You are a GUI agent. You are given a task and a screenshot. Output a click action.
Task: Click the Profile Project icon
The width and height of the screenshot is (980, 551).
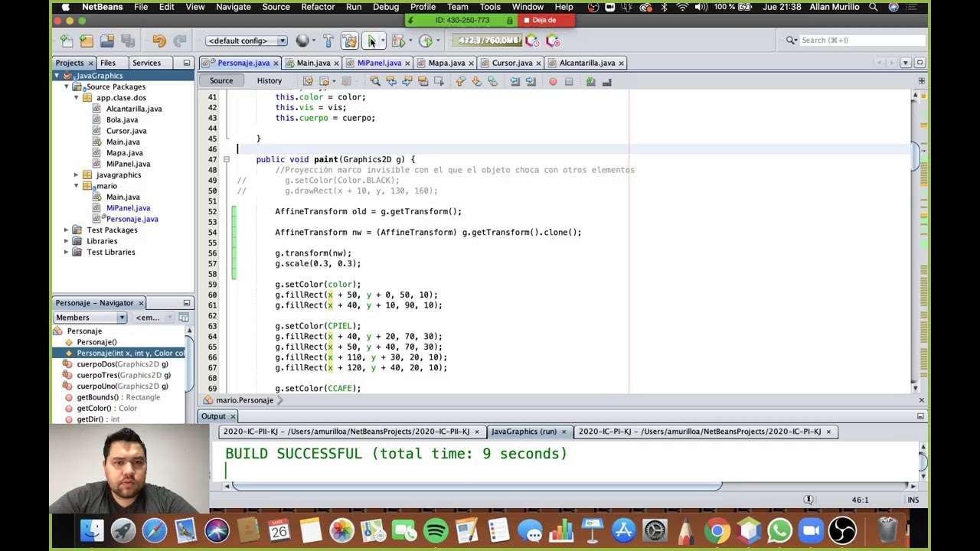coord(425,41)
